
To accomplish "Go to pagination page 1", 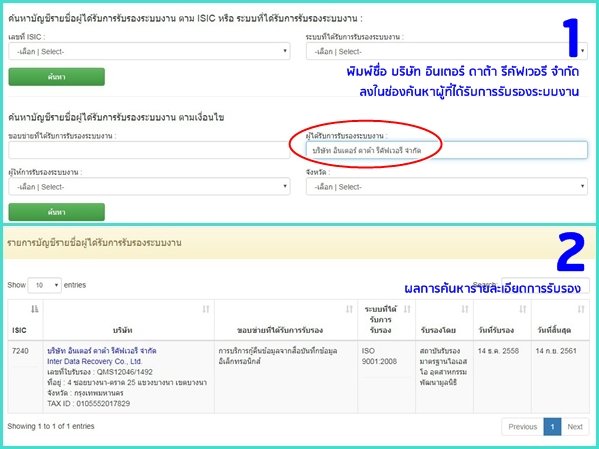I will (552, 427).
